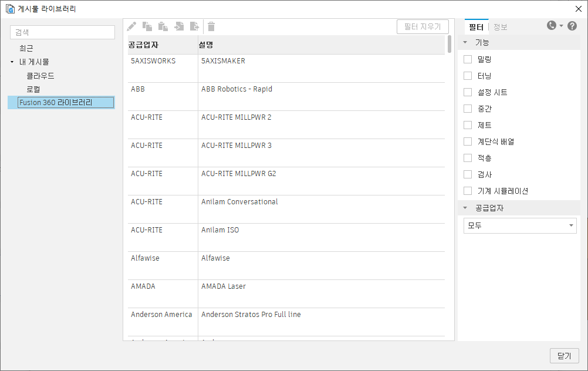Select the ACU-RITE MILLPWR G2 row

[x=286, y=181]
